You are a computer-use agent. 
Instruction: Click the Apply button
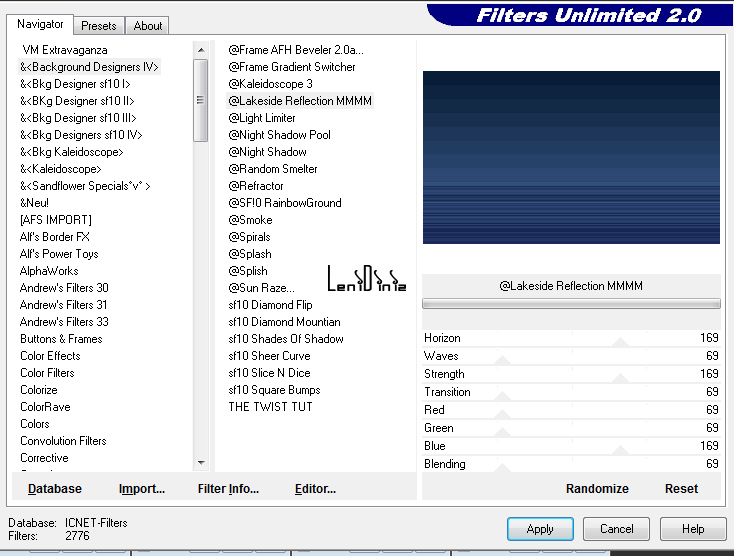[x=540, y=529]
